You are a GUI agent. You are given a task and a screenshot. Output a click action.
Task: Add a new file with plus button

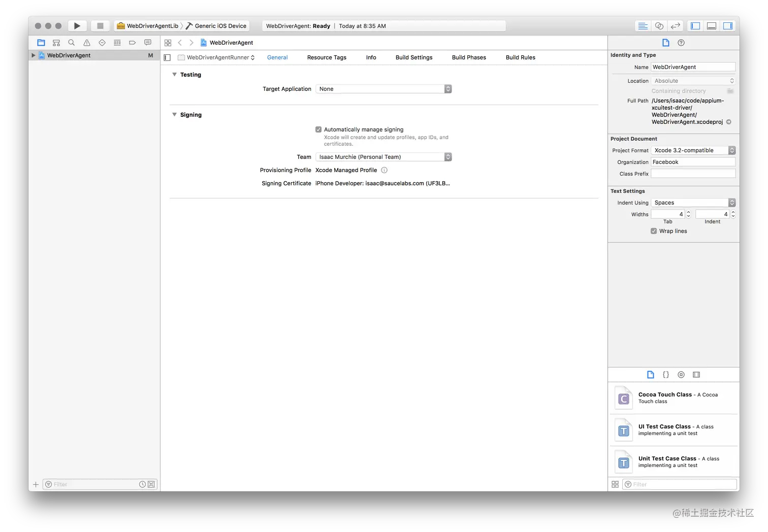point(36,484)
